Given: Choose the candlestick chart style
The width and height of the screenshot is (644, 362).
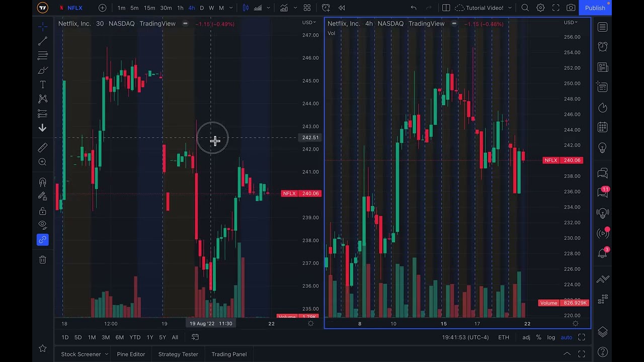Looking at the screenshot, I should tap(246, 8).
